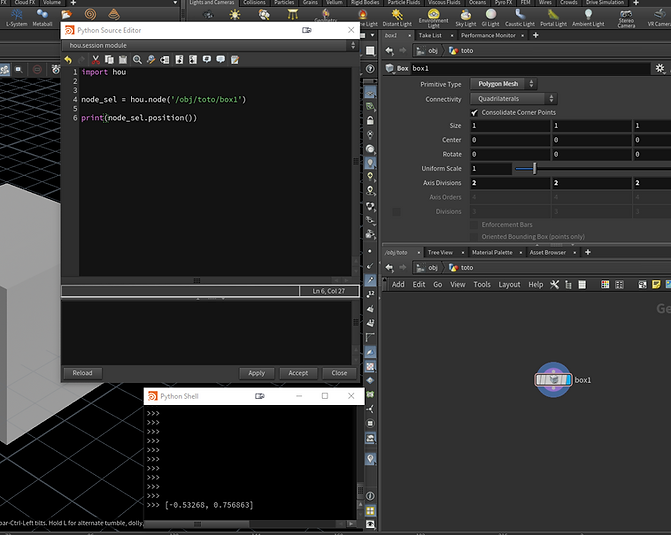Screen dimensions: 671x535
Task: Click the node name field box1
Action: [x=530, y=68]
